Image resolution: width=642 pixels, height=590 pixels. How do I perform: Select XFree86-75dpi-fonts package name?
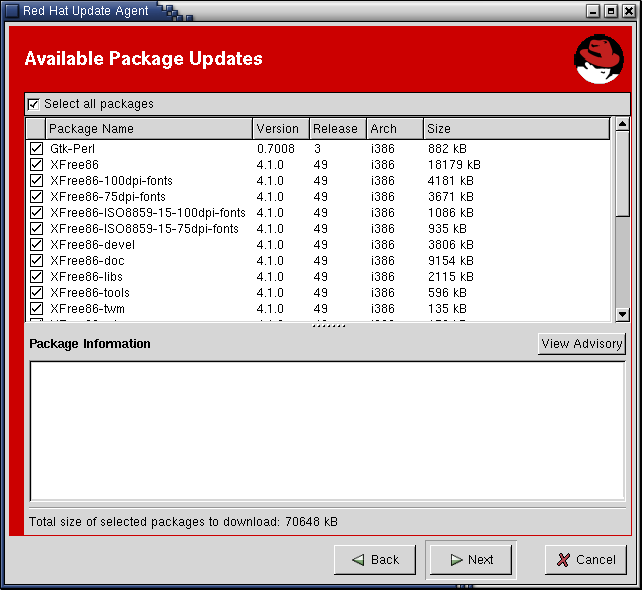click(x=108, y=197)
